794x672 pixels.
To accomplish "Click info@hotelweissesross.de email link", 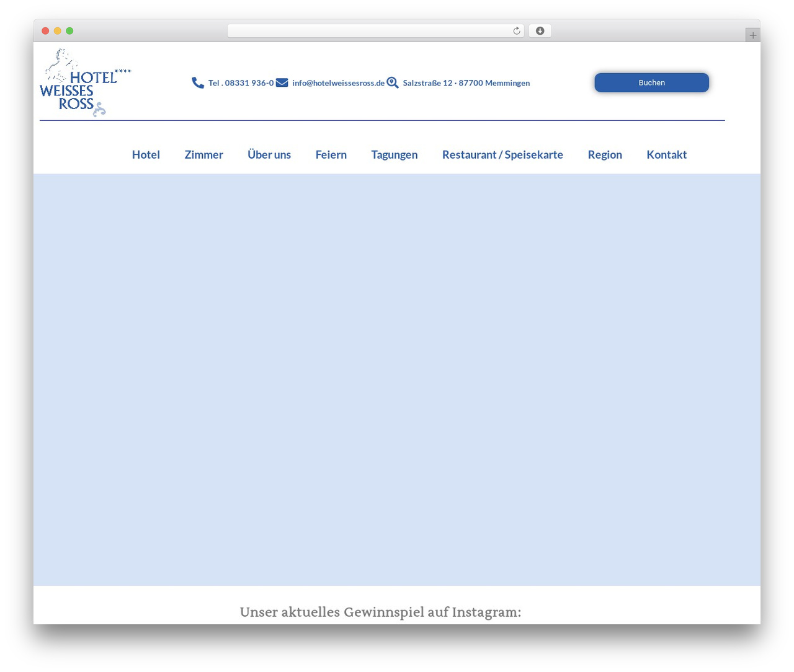I will click(x=338, y=83).
